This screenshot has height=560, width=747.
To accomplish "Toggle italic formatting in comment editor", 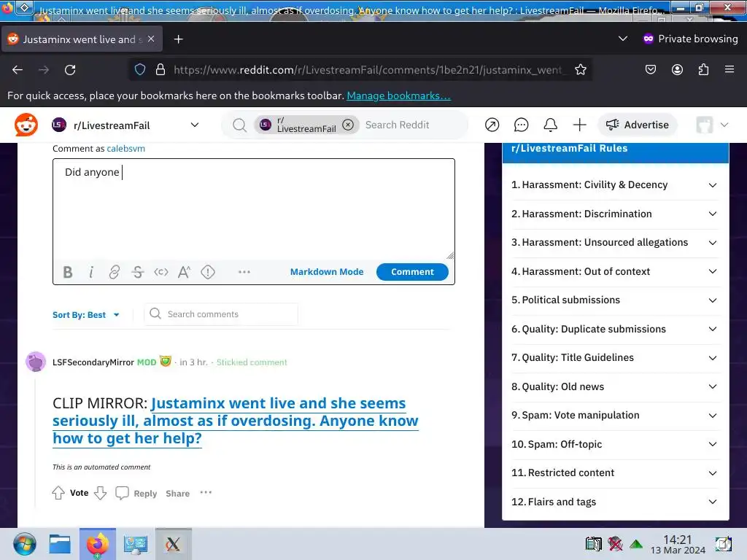I will pyautogui.click(x=91, y=272).
